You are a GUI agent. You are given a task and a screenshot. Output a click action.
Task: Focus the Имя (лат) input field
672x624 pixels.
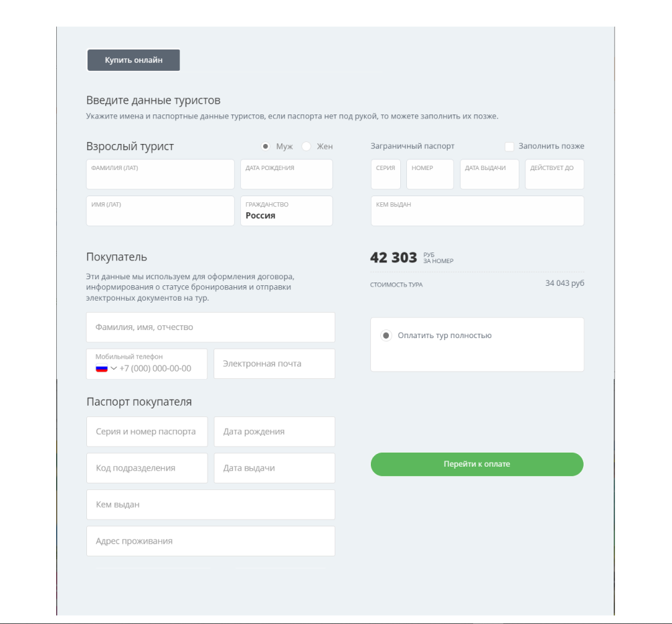[160, 211]
